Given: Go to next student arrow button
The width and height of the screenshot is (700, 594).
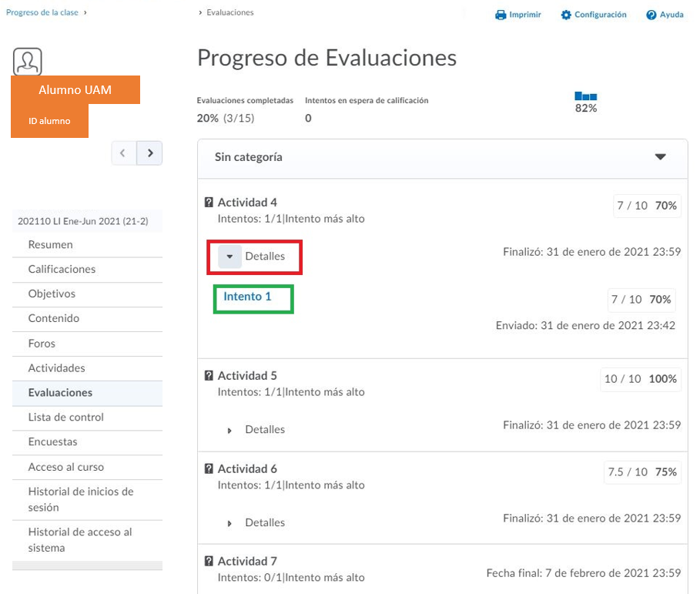Looking at the screenshot, I should 150,153.
